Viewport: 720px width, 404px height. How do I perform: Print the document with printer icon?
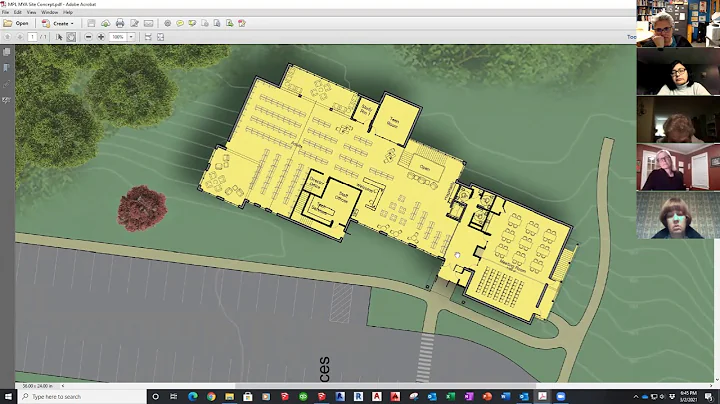[120, 23]
